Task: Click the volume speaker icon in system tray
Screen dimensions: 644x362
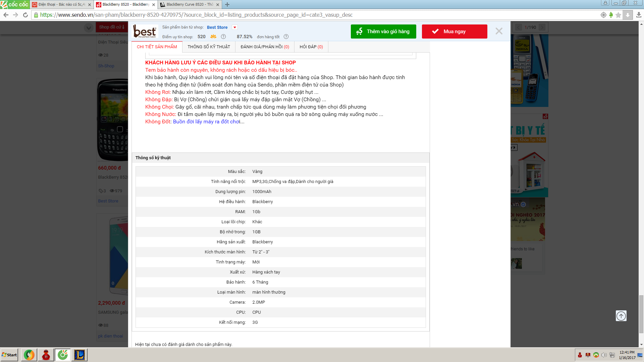Action: coord(604,355)
